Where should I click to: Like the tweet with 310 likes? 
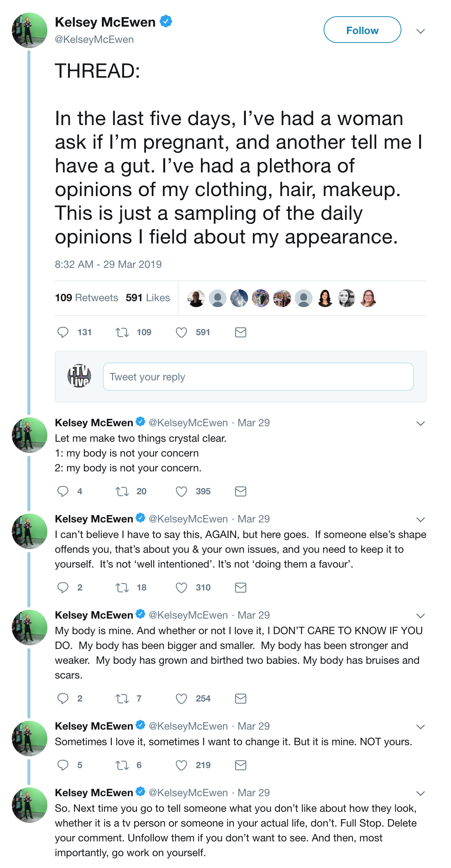[181, 588]
